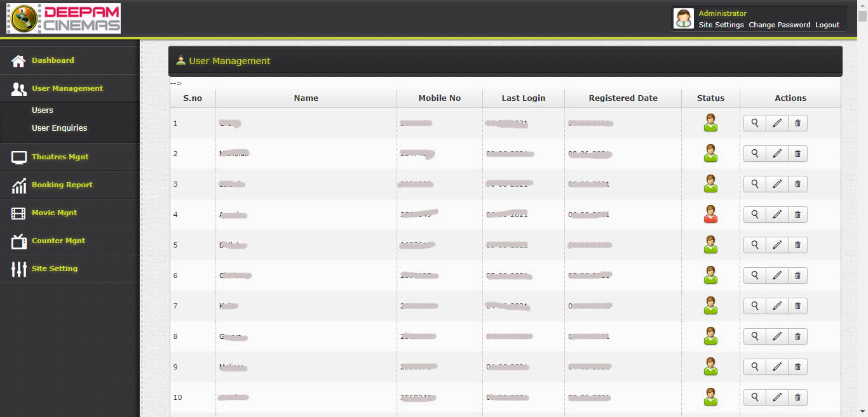Screen dimensions: 868x417
Task: Click the Deepam Cinemas logo
Action: click(x=64, y=18)
